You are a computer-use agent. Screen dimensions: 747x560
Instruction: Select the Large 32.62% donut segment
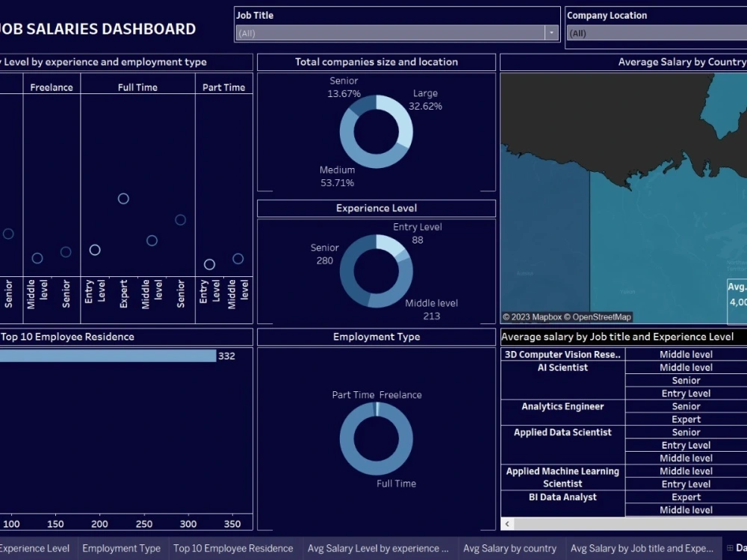[403, 120]
